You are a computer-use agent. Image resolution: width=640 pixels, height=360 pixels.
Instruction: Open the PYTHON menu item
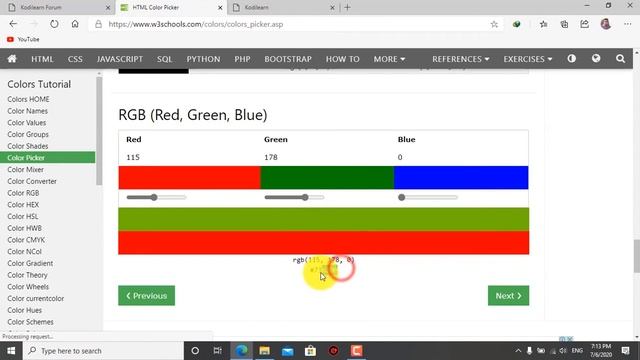pos(203,59)
